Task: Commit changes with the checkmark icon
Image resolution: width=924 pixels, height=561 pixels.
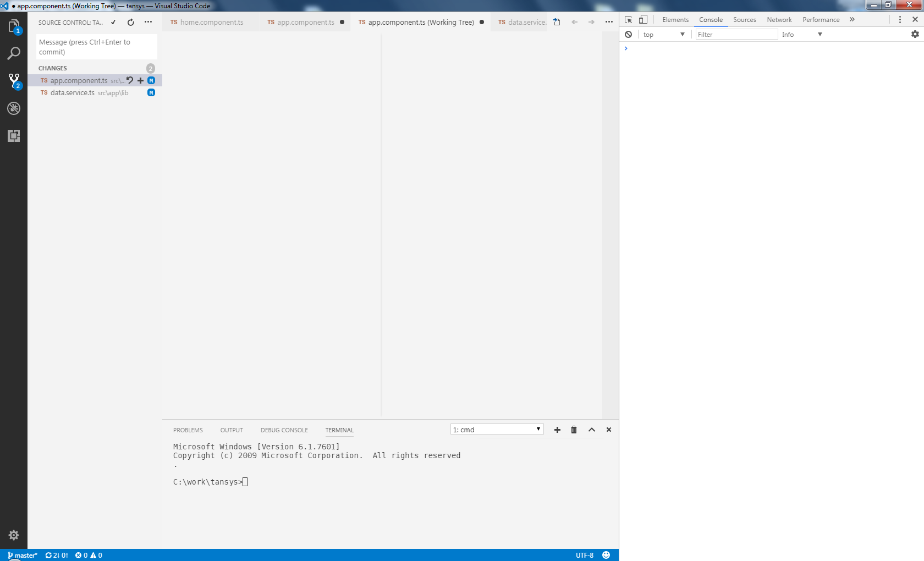Action: [x=113, y=23]
